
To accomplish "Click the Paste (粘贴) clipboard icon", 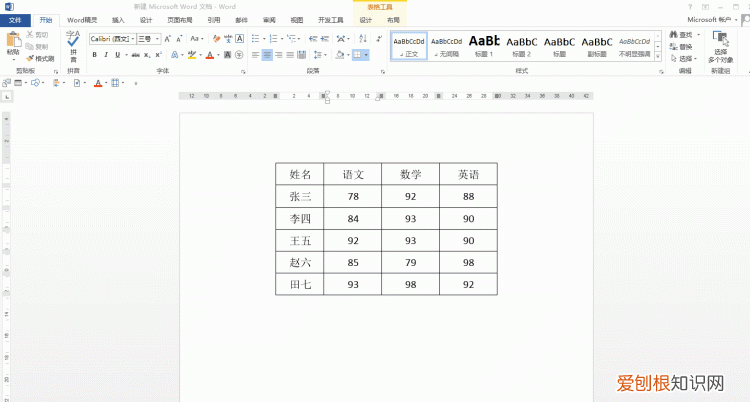I will (13, 39).
